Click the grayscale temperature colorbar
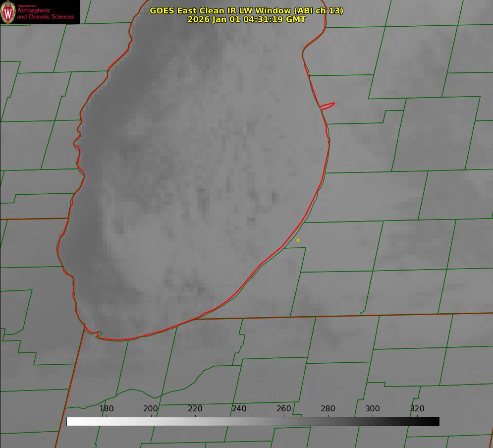Image resolution: width=493 pixels, height=448 pixels. click(x=253, y=421)
